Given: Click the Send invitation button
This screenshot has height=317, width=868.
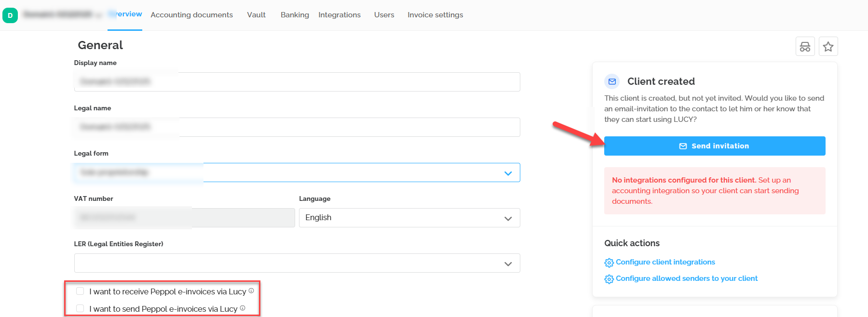Looking at the screenshot, I should (715, 146).
